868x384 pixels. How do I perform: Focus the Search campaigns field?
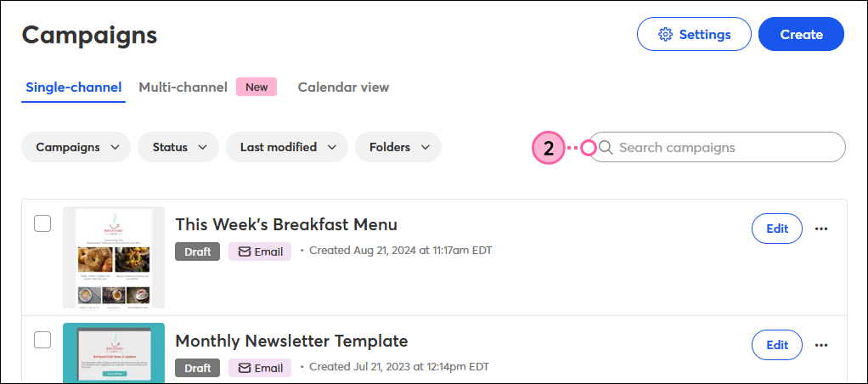(716, 147)
